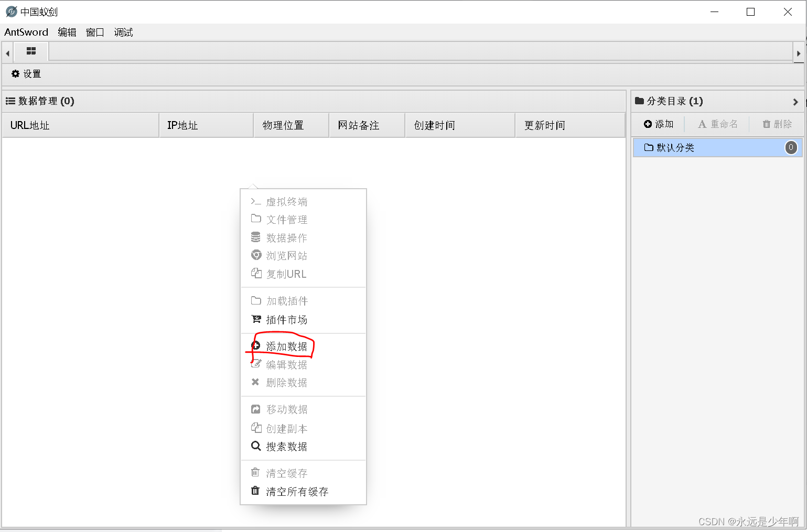Click the 清空缓存 trash icon
This screenshot has height=532, width=807.
[255, 472]
